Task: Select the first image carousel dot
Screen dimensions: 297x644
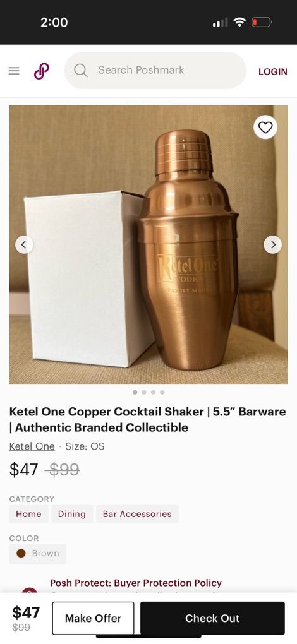Action: 135,392
